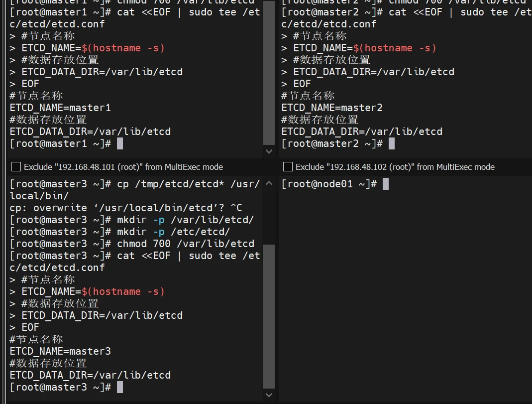Click the ETCD_NAME=master1 output line
This screenshot has height=404, width=532.
(60, 108)
